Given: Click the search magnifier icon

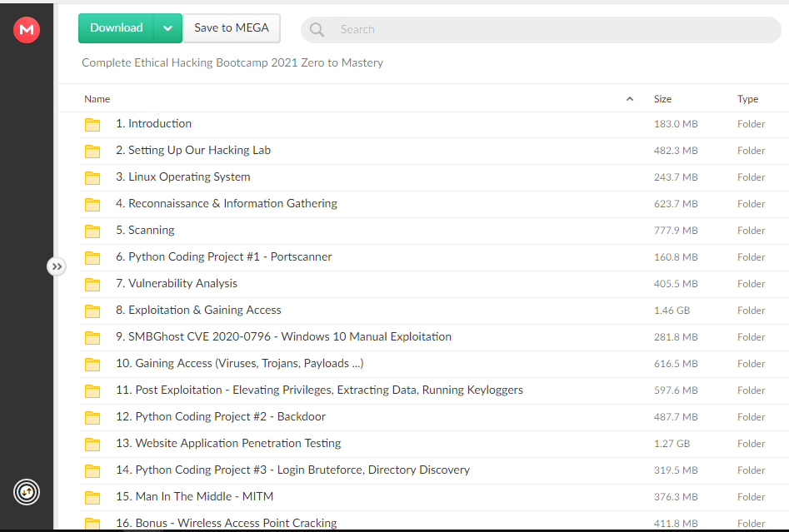Looking at the screenshot, I should click(x=317, y=30).
